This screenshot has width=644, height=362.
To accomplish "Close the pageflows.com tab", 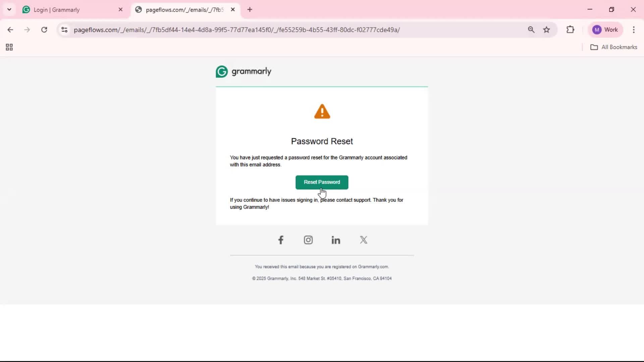I will (x=233, y=10).
